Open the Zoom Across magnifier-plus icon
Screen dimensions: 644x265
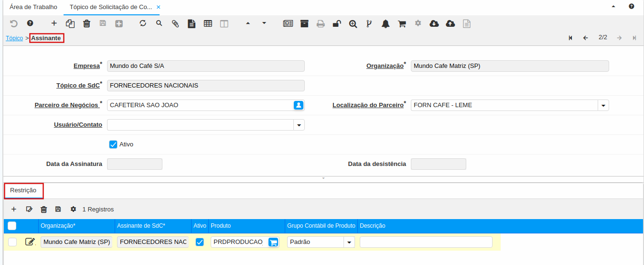353,23
